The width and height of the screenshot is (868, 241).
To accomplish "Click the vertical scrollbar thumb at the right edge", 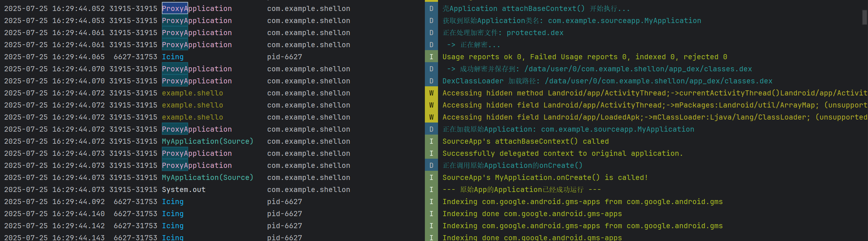I will (864, 17).
